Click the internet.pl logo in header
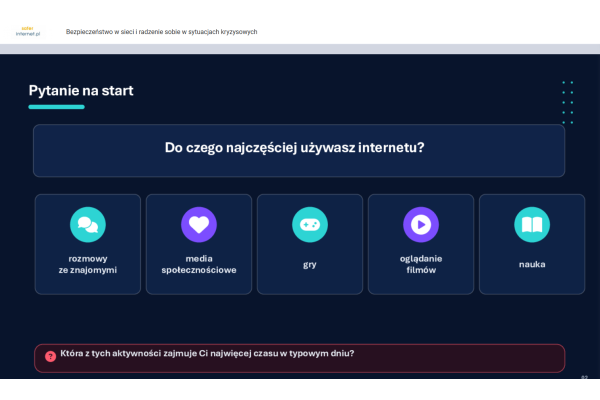This screenshot has height=400, width=600. [28, 32]
